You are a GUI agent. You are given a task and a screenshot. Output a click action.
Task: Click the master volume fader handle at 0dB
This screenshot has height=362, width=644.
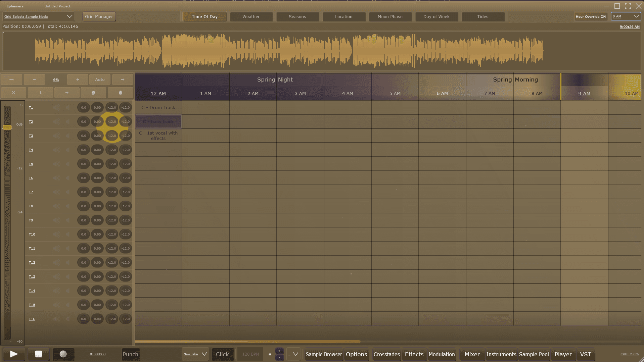click(7, 127)
